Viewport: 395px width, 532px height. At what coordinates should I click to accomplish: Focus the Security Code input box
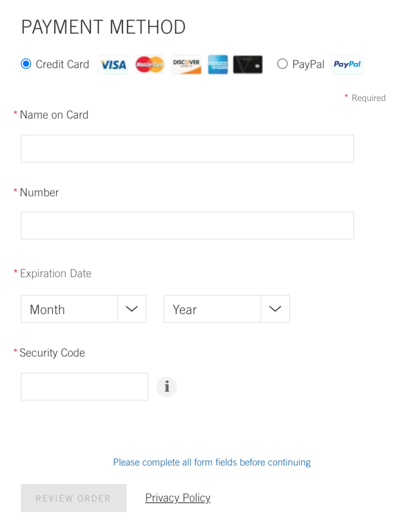(x=84, y=387)
